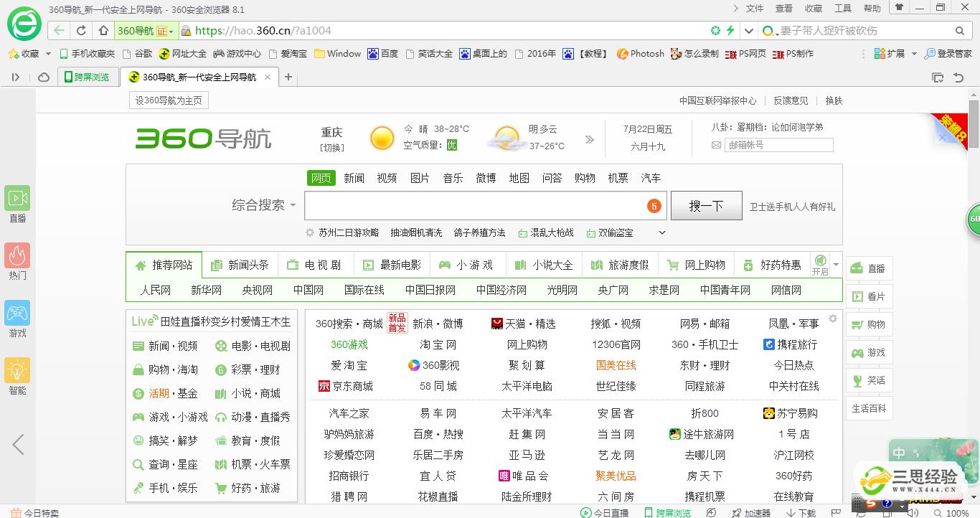Click the browser back arrow button

pos(59,31)
